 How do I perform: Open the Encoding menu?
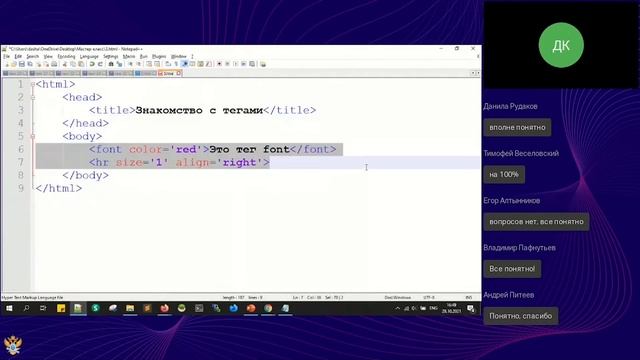[67, 56]
